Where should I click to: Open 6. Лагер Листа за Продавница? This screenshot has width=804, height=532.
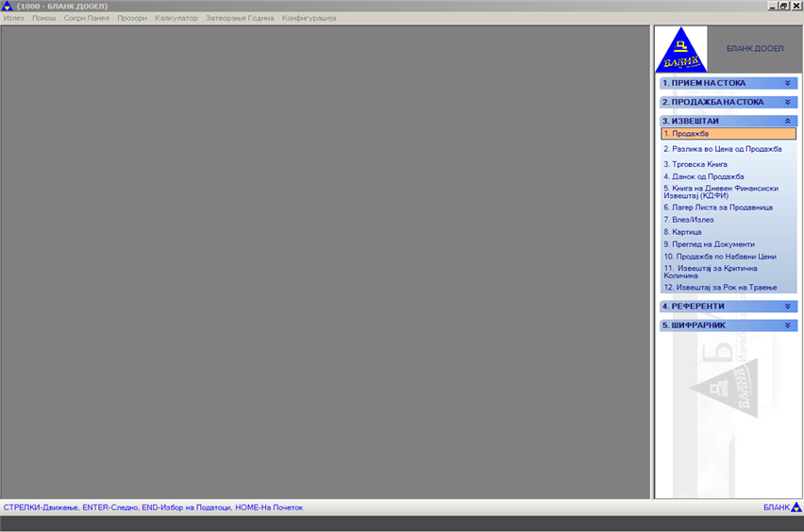717,207
